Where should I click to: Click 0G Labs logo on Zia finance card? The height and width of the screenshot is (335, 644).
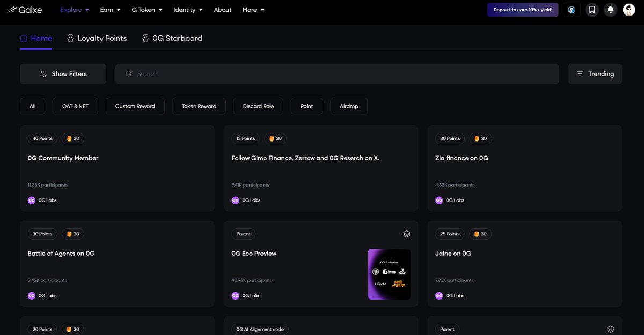pyautogui.click(x=440, y=200)
